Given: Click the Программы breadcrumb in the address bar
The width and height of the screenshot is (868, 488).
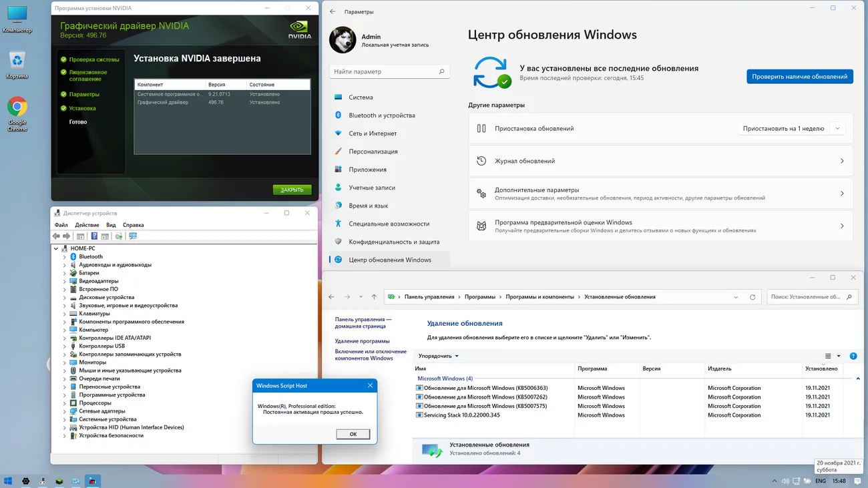Looking at the screenshot, I should click(480, 297).
